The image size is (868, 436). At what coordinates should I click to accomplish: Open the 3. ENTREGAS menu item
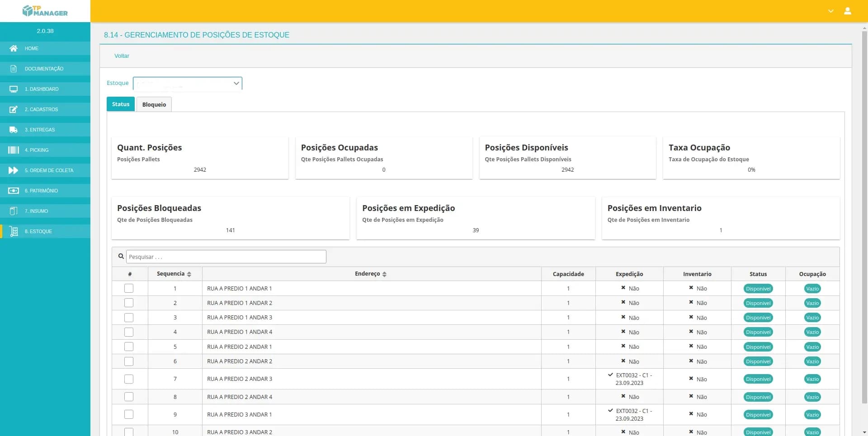45,130
